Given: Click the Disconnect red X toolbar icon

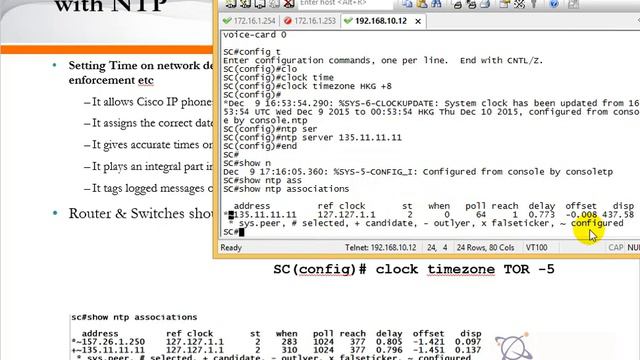Looking at the screenshot, I should 289,4.
